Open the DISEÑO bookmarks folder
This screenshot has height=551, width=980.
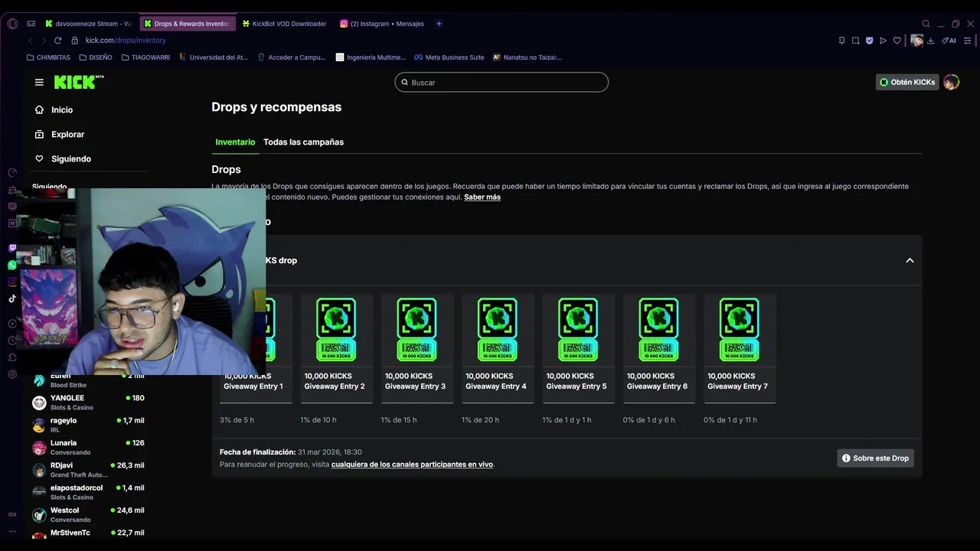click(96, 57)
